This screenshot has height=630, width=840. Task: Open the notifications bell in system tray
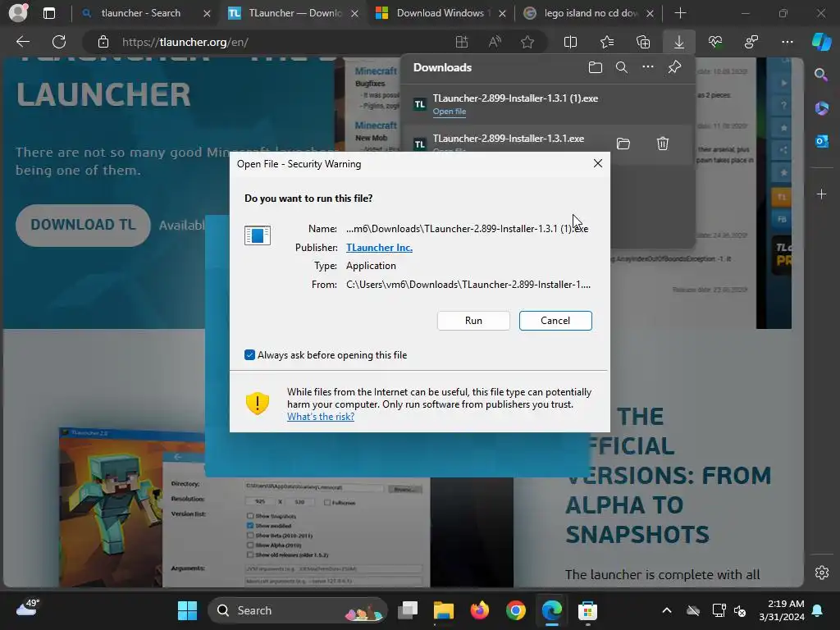point(818,610)
